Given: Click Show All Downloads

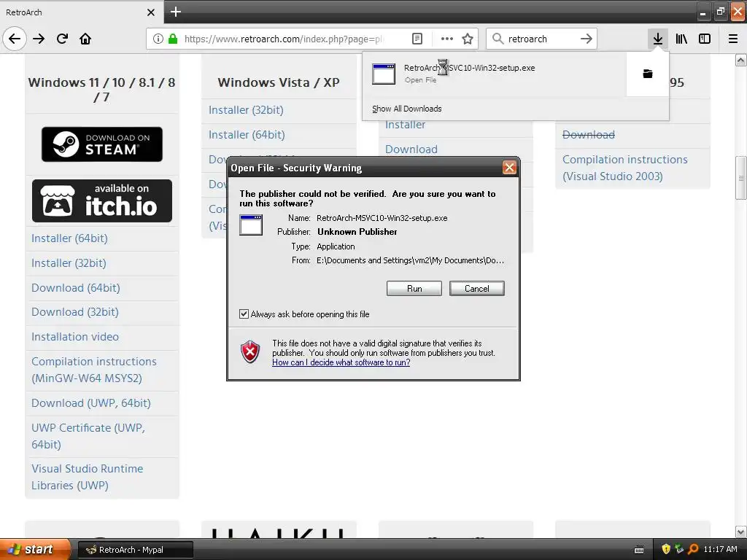Looking at the screenshot, I should [x=407, y=109].
